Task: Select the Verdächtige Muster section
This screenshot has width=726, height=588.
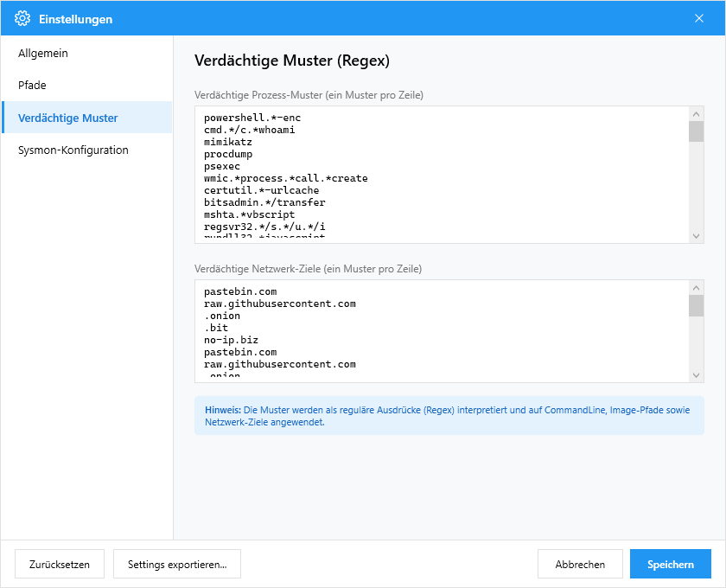Action: pos(67,118)
